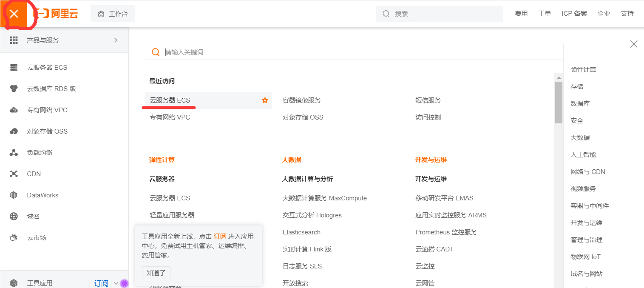
Task: Open Elasticsearch product
Action: 301,232
